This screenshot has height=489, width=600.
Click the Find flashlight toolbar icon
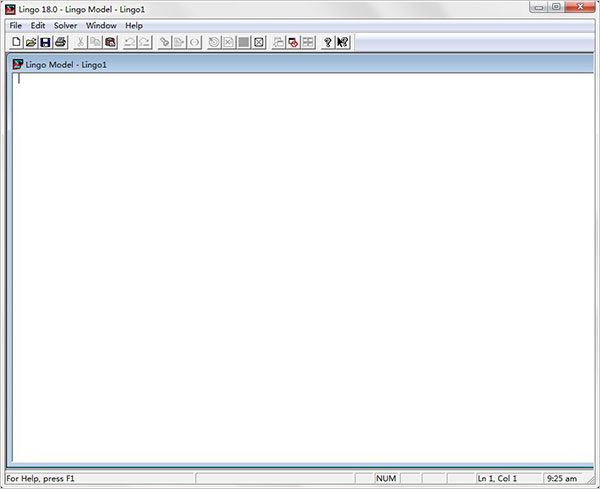[165, 42]
